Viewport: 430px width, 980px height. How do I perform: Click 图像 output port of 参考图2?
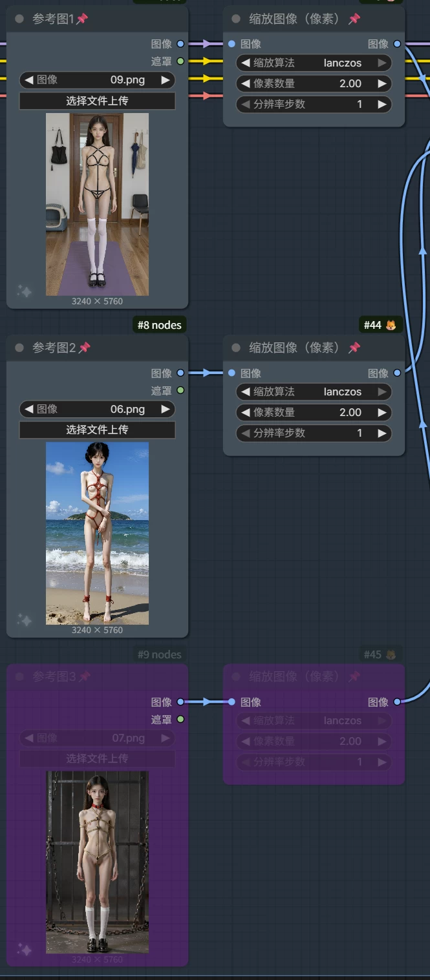coord(180,373)
